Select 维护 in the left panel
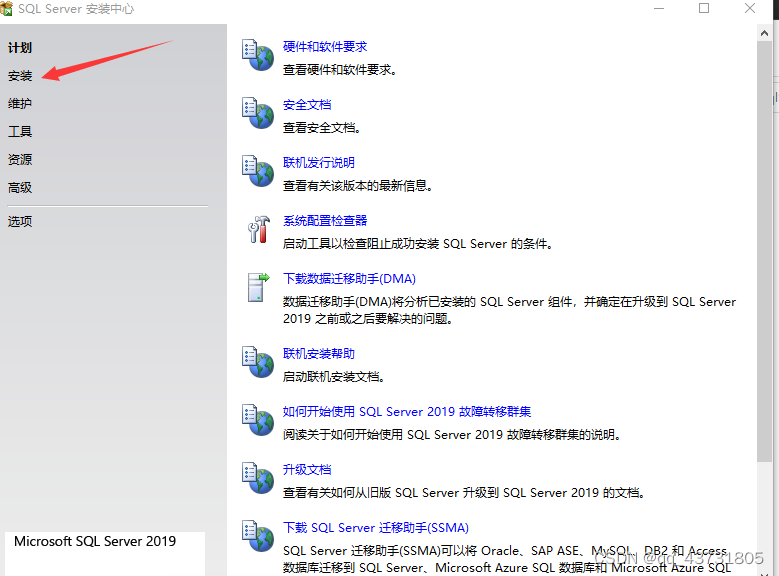 click(x=20, y=103)
